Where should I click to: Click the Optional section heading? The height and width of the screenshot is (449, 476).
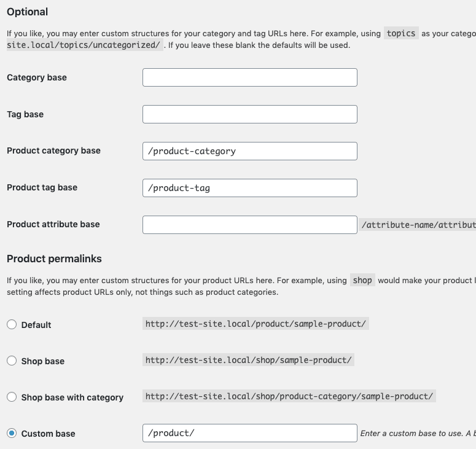[27, 12]
